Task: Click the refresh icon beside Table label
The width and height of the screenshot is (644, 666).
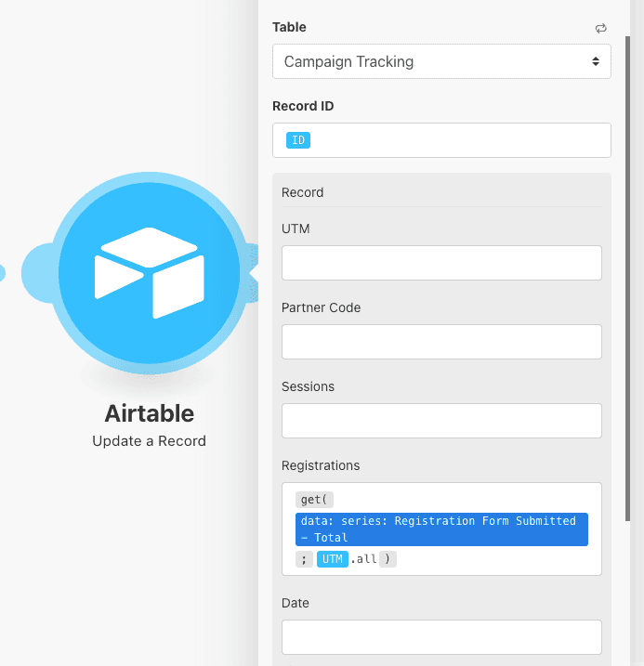Action: [600, 29]
